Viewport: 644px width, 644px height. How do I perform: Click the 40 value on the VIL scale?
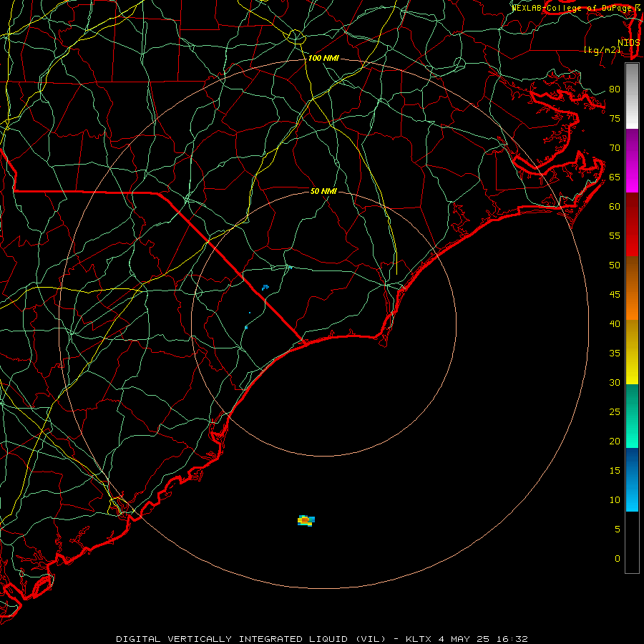pyautogui.click(x=615, y=324)
